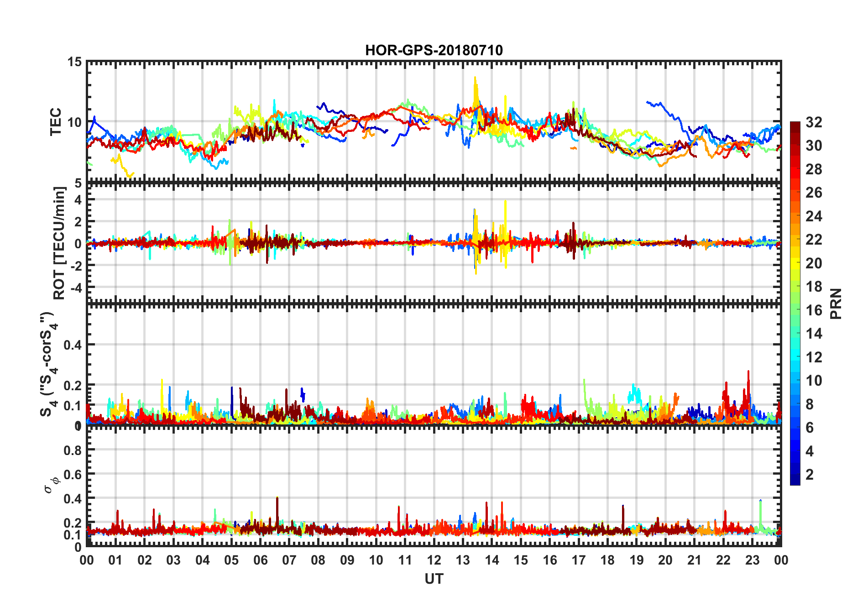Click colorbar tick label 24
The width and height of the screenshot is (868, 607).
tap(814, 216)
